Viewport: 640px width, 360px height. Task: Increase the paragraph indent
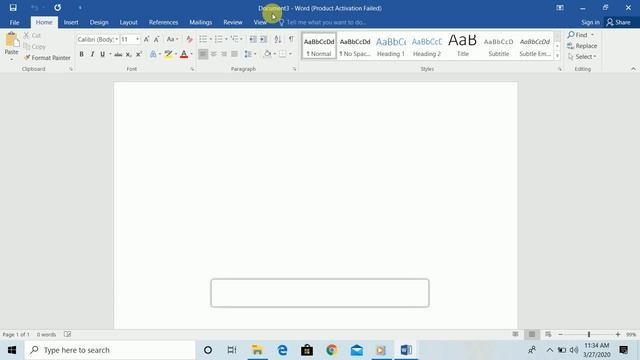(264, 39)
